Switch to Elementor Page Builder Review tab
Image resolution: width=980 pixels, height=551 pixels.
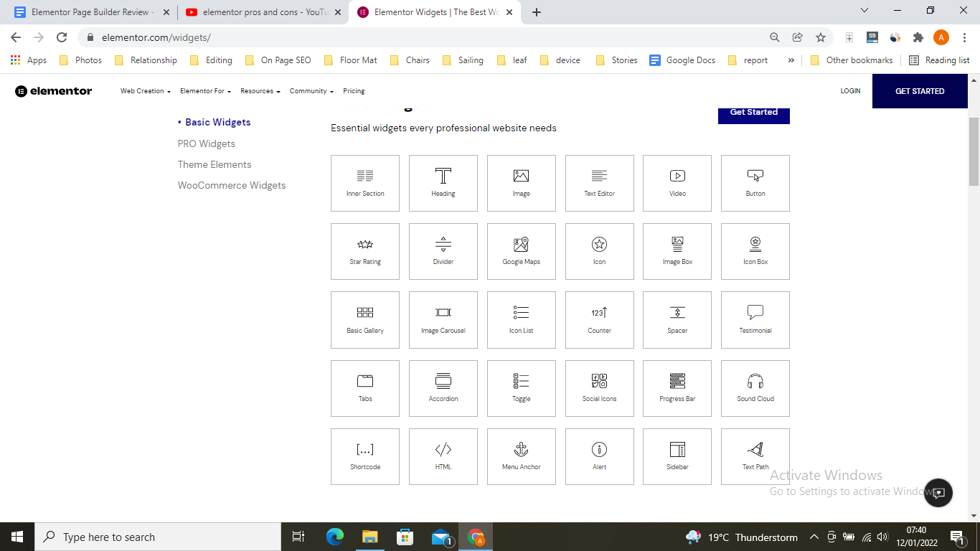tap(92, 11)
